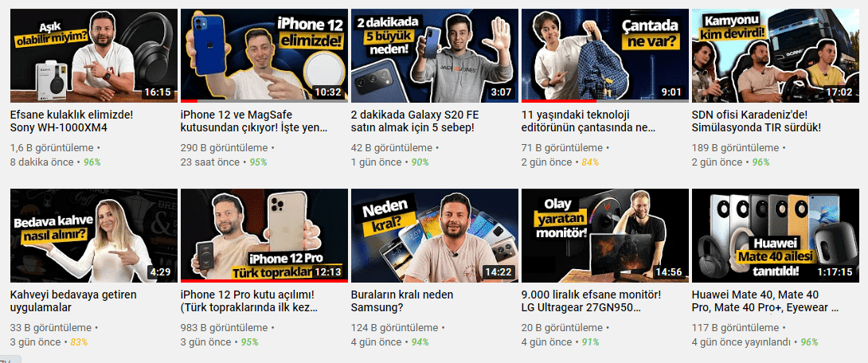Open the iPhone 12 elimizde thumbnail
The height and width of the screenshot is (363, 868).
click(x=264, y=56)
